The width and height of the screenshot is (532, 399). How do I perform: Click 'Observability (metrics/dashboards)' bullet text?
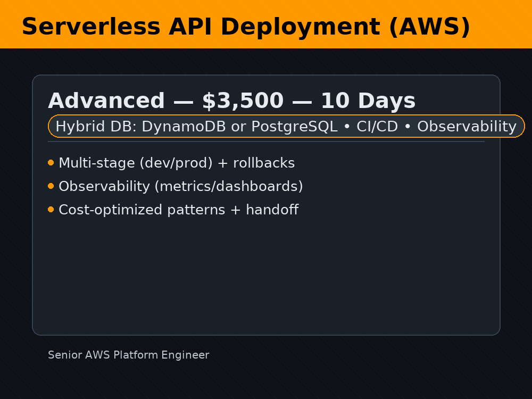[x=181, y=186]
